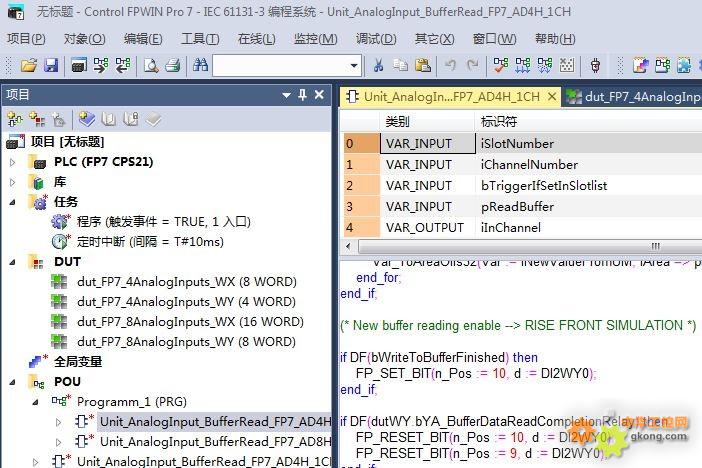Click the 类别 column header
The height and width of the screenshot is (468, 702).
coord(427,121)
